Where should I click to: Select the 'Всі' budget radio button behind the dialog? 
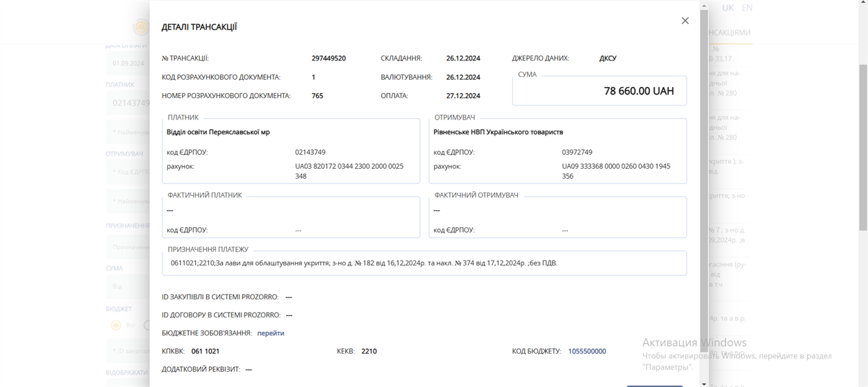click(116, 325)
